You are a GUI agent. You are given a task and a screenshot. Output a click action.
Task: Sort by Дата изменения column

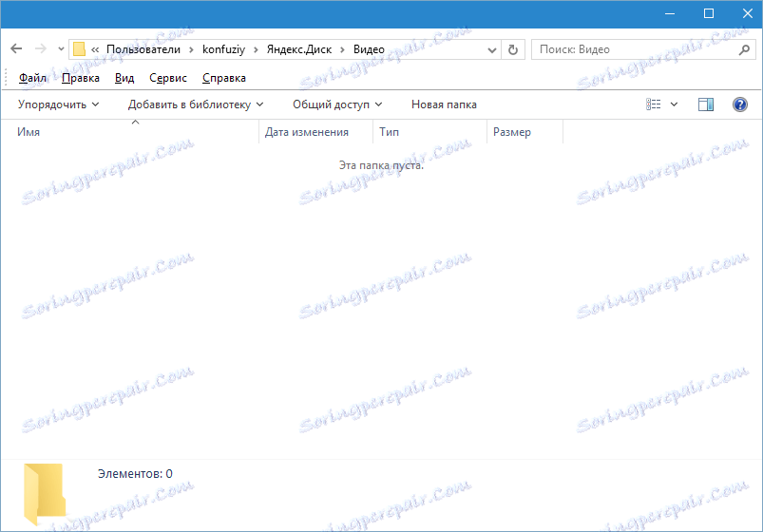(x=315, y=132)
